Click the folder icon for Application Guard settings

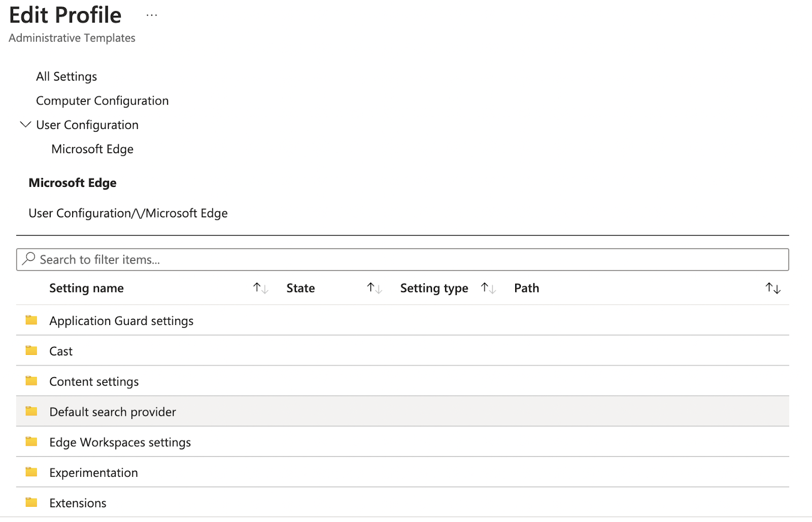31,320
